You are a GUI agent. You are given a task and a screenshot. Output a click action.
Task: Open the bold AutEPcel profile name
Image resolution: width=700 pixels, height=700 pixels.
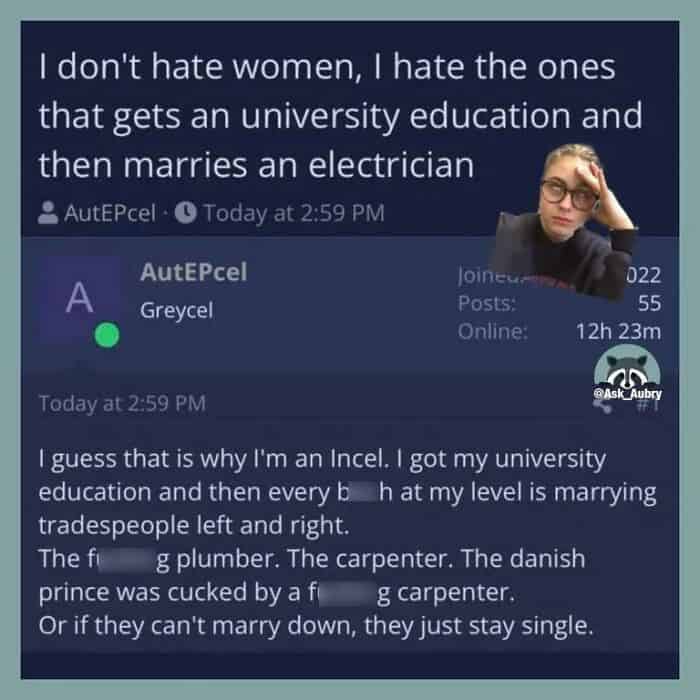point(193,272)
